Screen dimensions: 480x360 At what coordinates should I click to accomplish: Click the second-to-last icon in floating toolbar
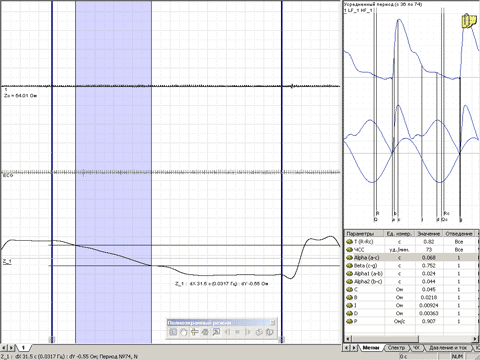click(x=259, y=332)
